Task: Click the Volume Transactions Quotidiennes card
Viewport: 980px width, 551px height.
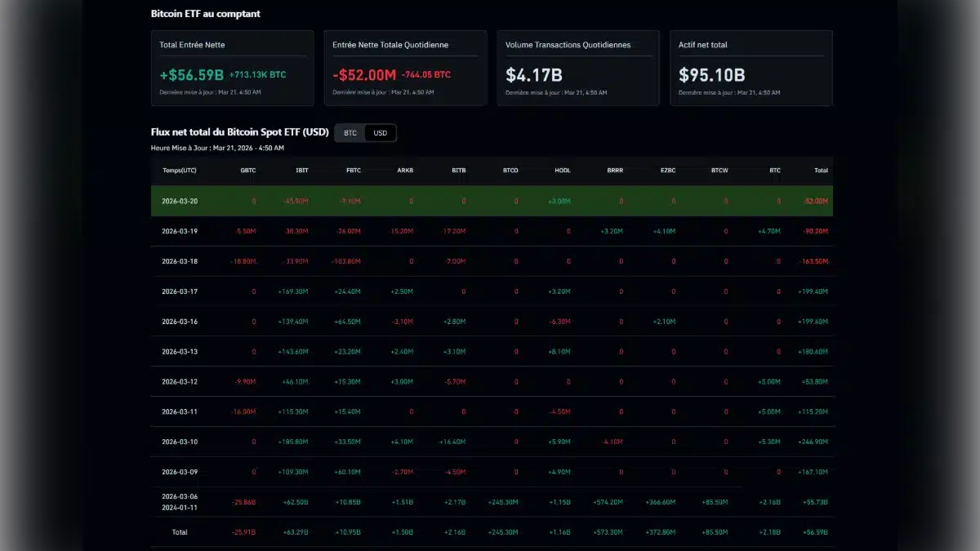Action: [577, 68]
